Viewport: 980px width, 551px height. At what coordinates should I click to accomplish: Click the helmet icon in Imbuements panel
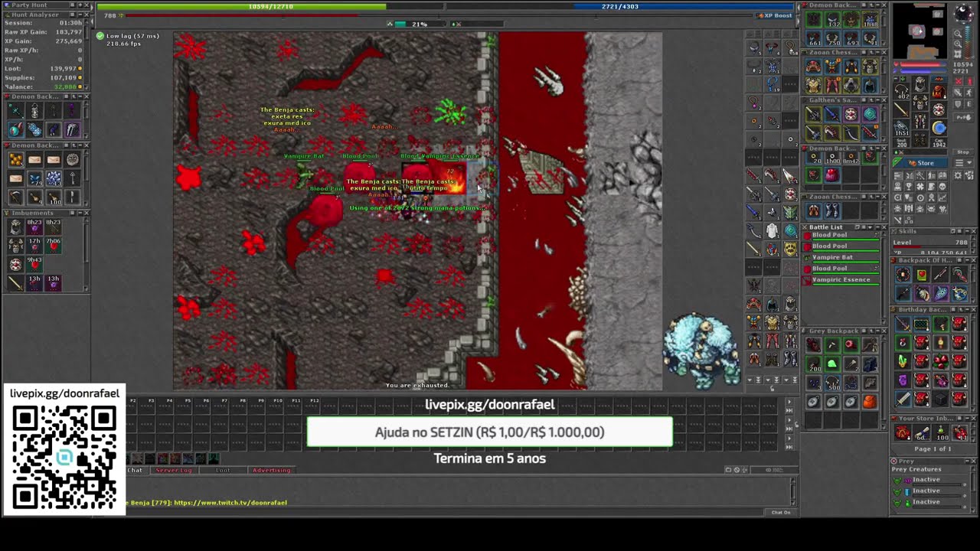pos(16,226)
